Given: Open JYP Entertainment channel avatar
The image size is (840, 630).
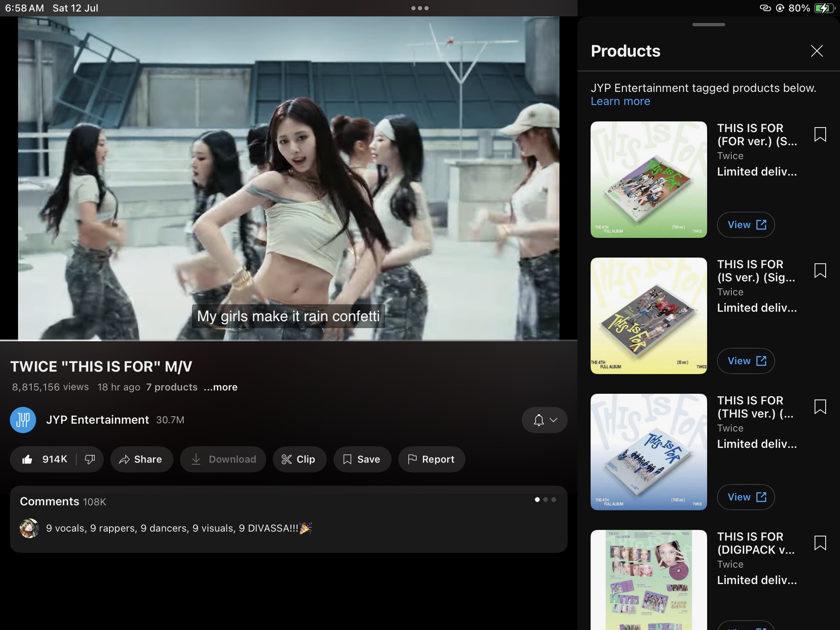Looking at the screenshot, I should click(23, 420).
